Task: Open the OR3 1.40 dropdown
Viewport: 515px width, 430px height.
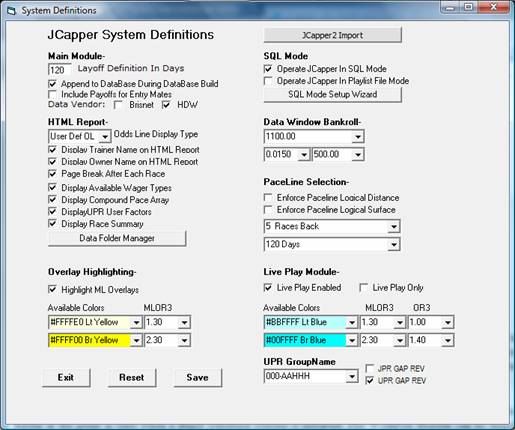Action: [448, 340]
